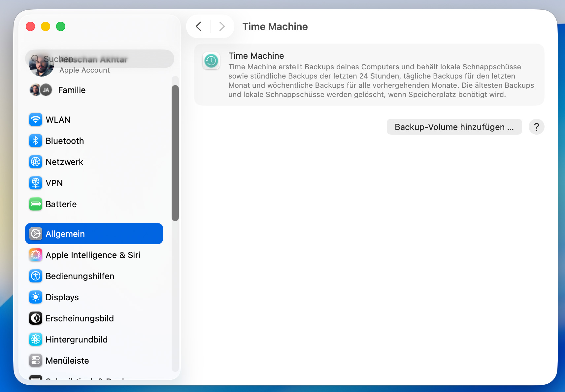Open WLAN settings
Image resolution: width=565 pixels, height=392 pixels.
pyautogui.click(x=94, y=120)
